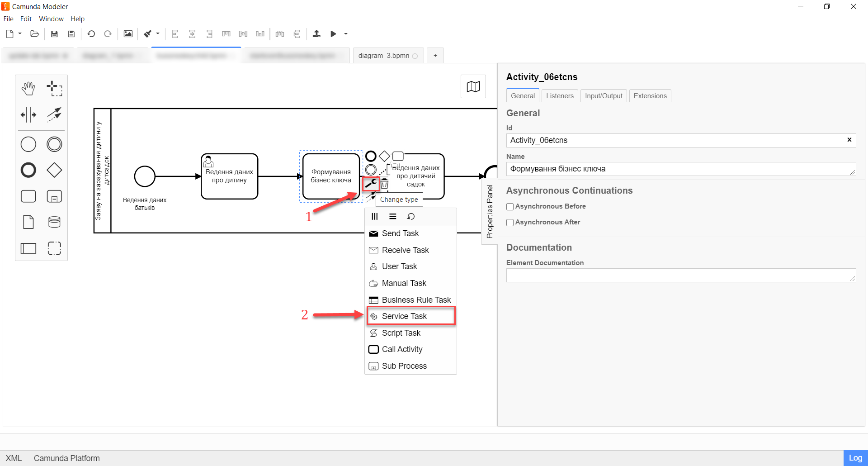
Task: Create a data store from the palette
Action: pos(54,222)
